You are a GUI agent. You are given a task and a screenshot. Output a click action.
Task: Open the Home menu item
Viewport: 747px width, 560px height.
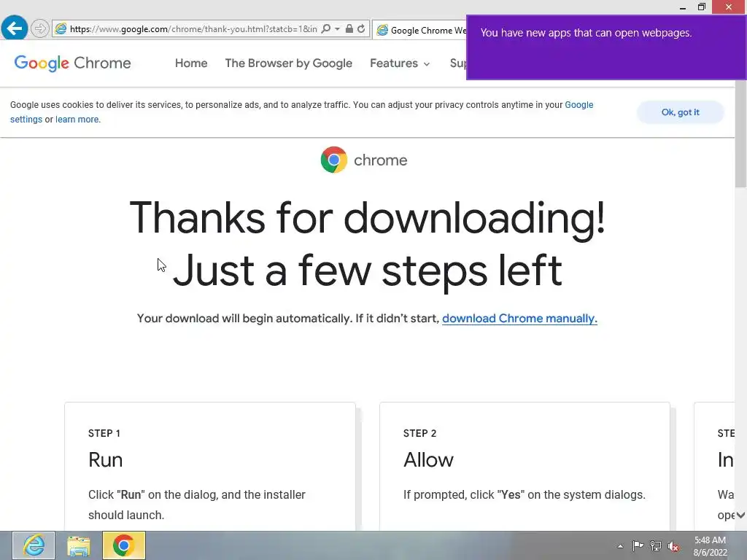pyautogui.click(x=191, y=63)
